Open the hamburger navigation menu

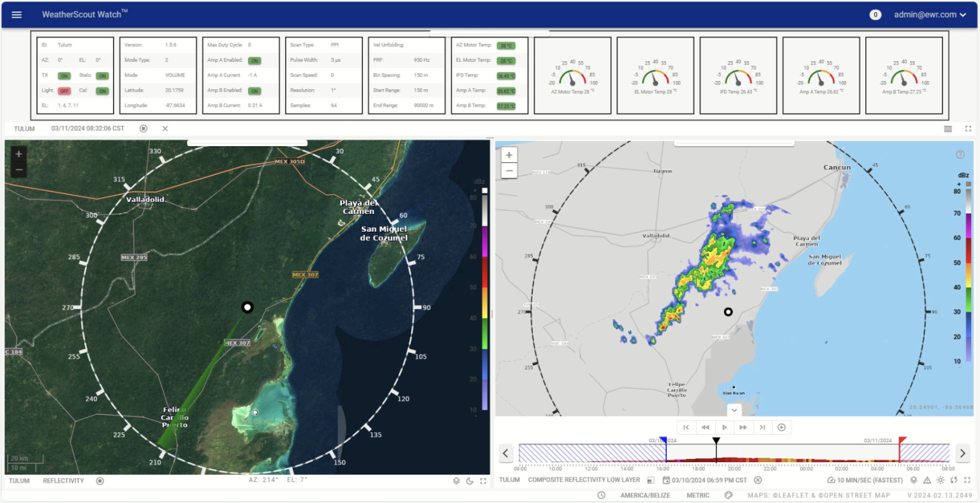pyautogui.click(x=16, y=14)
